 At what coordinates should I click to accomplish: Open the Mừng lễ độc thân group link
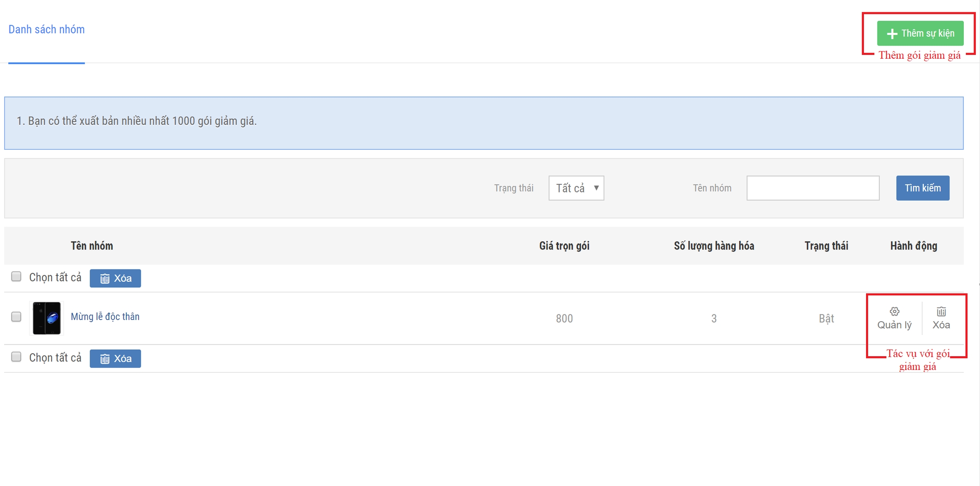(105, 317)
